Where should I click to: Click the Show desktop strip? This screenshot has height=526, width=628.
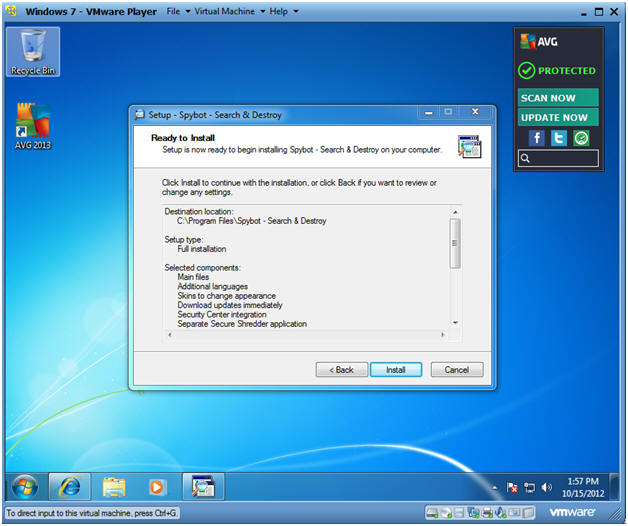[614, 487]
